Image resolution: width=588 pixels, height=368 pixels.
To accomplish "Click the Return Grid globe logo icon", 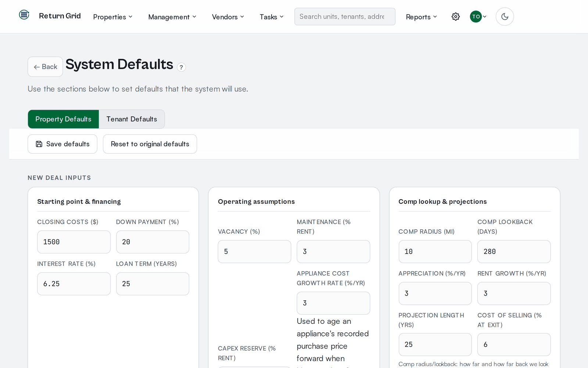I will pos(24,15).
